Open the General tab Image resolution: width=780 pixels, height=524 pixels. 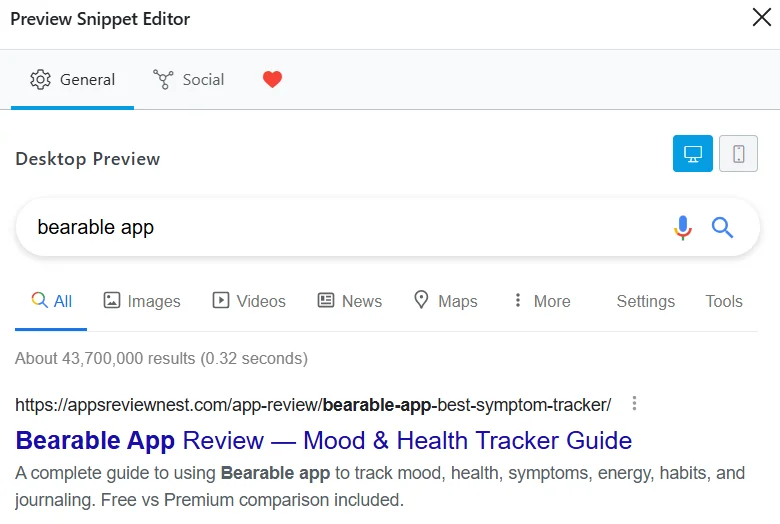pos(73,80)
